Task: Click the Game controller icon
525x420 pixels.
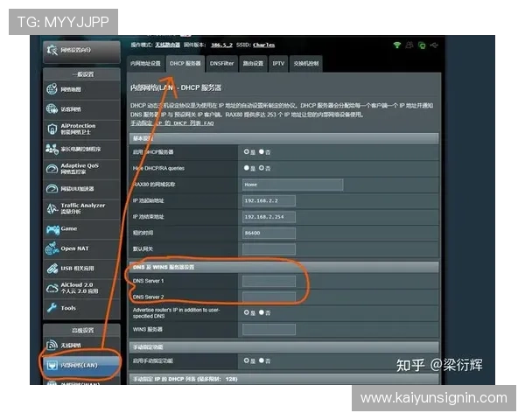Action: (x=52, y=229)
